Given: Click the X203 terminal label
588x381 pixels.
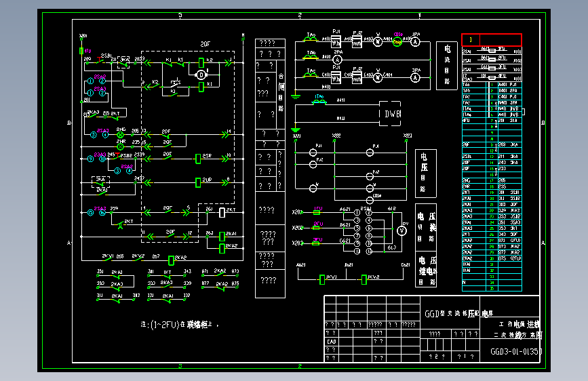Looking at the screenshot, I should click(297, 243).
